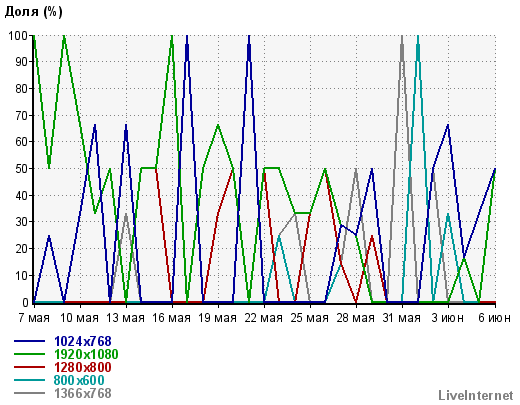Click the gray legend line for 1366x768

point(29,393)
